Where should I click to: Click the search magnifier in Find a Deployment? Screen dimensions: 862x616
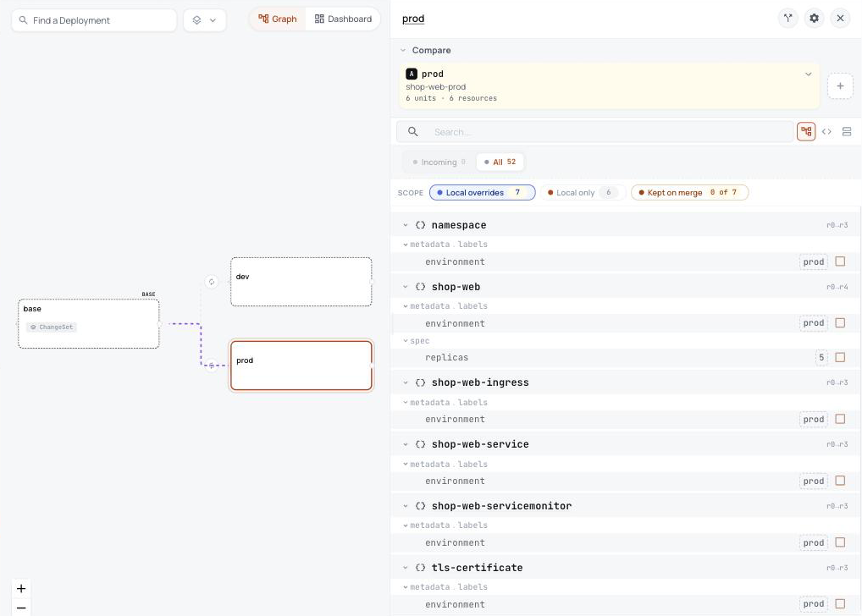23,20
